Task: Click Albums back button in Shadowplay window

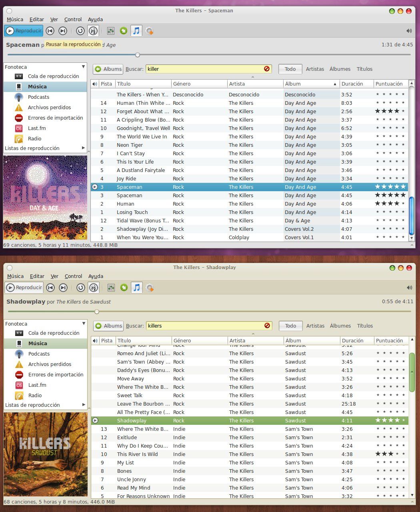Action: pos(108,326)
